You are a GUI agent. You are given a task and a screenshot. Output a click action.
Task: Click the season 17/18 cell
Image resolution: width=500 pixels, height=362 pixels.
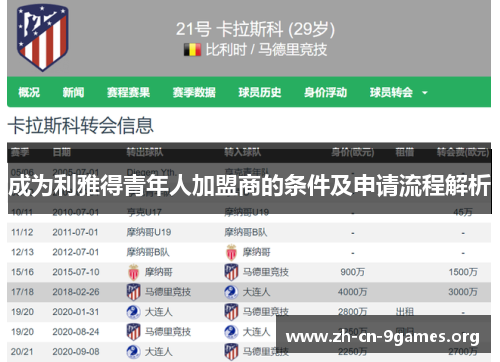[22, 292]
